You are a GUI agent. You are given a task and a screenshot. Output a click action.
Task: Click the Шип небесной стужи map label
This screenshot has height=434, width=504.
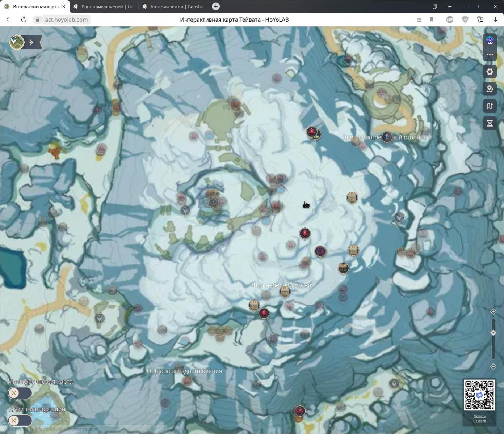pos(281,285)
